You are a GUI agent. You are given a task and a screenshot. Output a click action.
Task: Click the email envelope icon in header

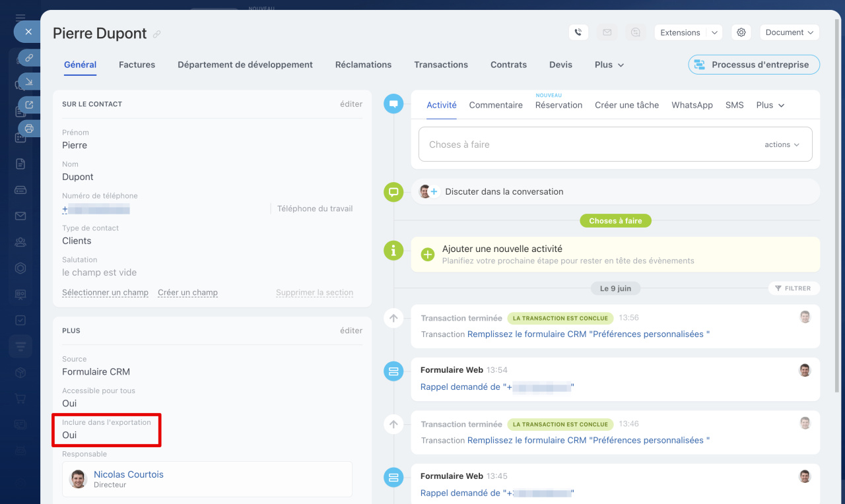607,32
